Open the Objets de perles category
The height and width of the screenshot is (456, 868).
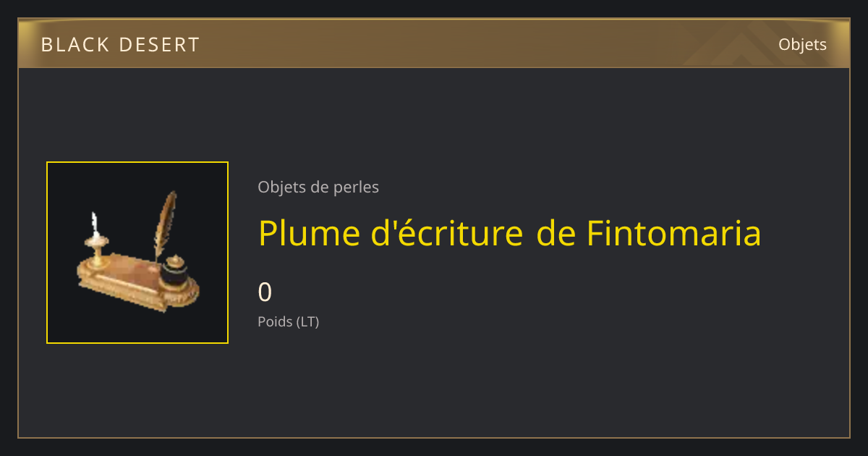click(x=318, y=187)
